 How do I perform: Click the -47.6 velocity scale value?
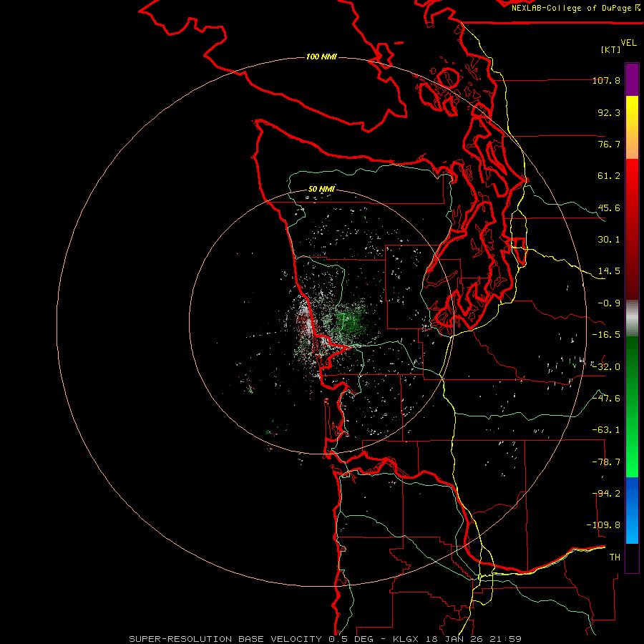(x=606, y=399)
